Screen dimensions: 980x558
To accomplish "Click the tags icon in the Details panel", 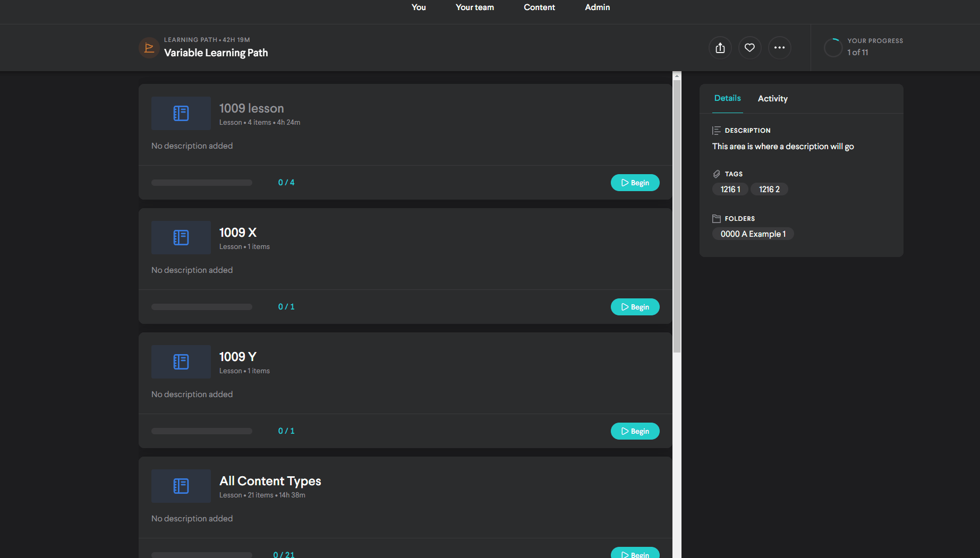I will tap(716, 174).
